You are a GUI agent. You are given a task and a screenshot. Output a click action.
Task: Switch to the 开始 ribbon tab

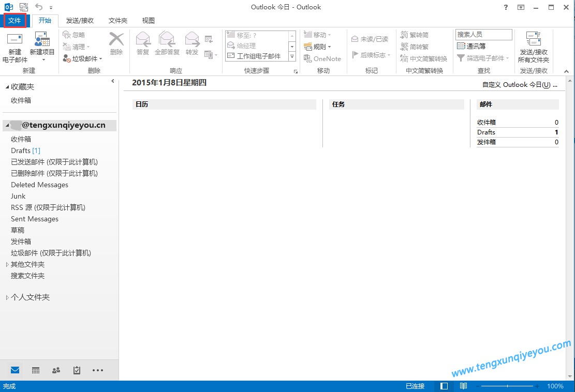[45, 21]
